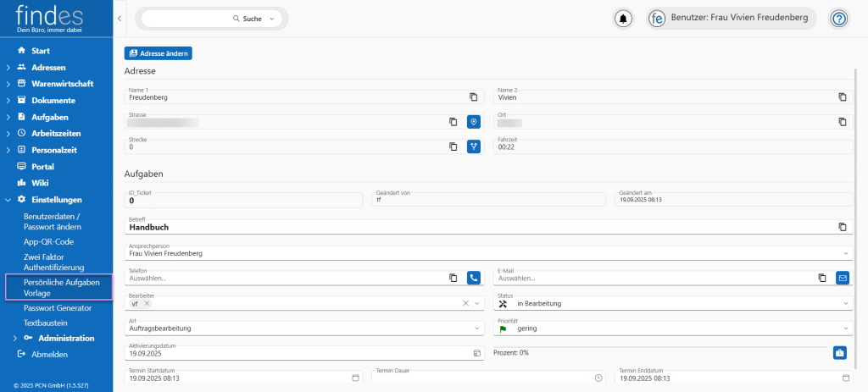Open the help question mark icon
Screen dimensions: 868x392
tap(838, 19)
